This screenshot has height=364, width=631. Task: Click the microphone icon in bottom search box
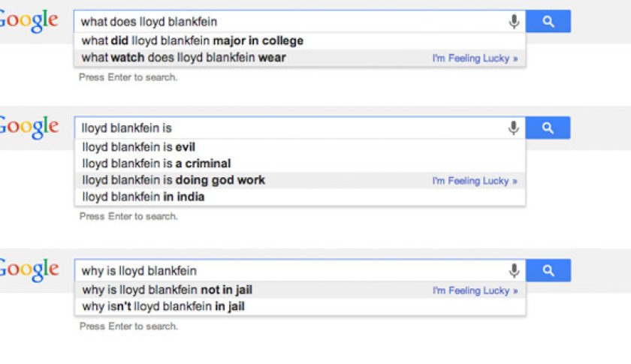514,270
